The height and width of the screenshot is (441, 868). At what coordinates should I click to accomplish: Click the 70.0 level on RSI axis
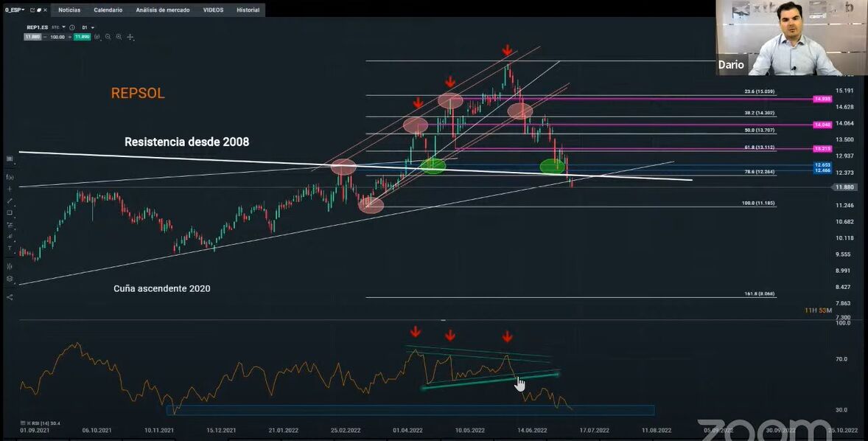pos(841,359)
